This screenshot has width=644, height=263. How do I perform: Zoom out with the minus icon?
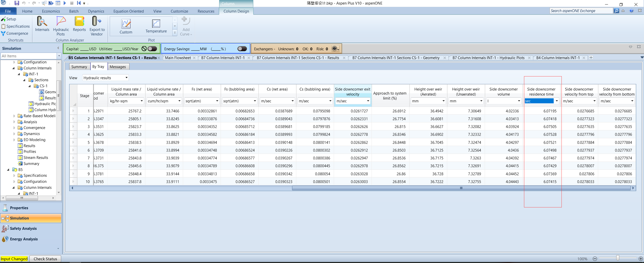coord(595,259)
